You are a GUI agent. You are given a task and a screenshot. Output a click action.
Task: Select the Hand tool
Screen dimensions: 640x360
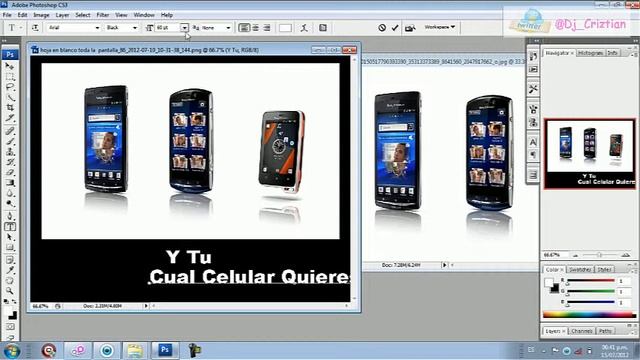click(x=10, y=281)
